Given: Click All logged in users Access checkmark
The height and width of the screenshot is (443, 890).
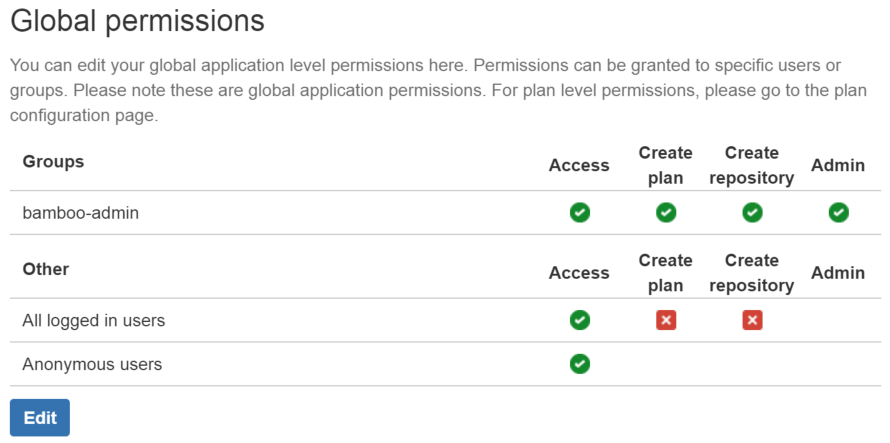Looking at the screenshot, I should (579, 320).
